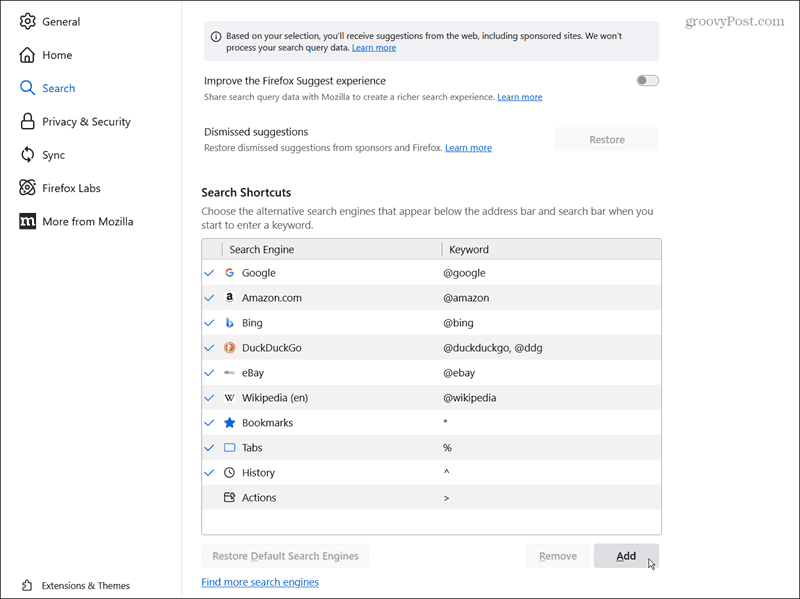Open Learn more link under Dismissed suggestions
Image resolution: width=800 pixels, height=599 pixels.
[x=468, y=147]
